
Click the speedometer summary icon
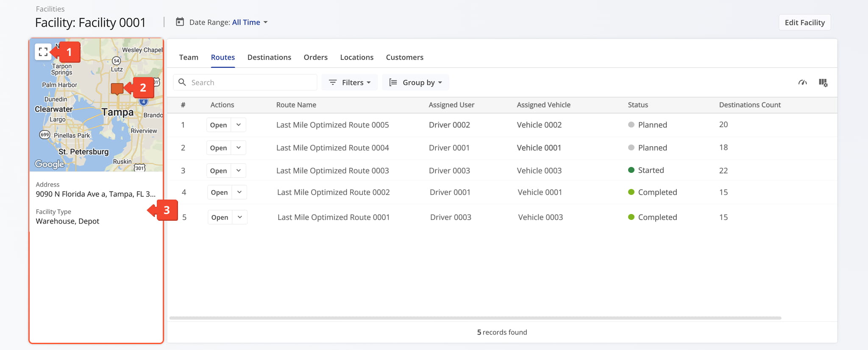pyautogui.click(x=802, y=83)
